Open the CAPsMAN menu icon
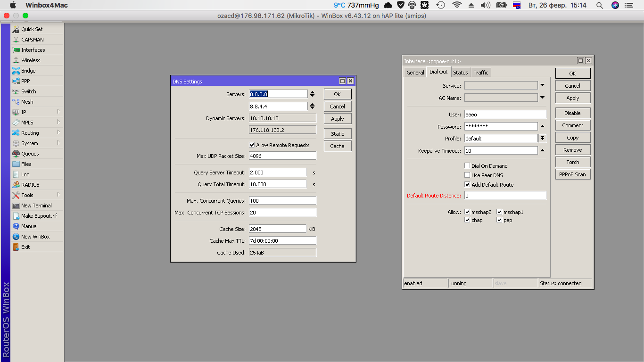 [16, 40]
